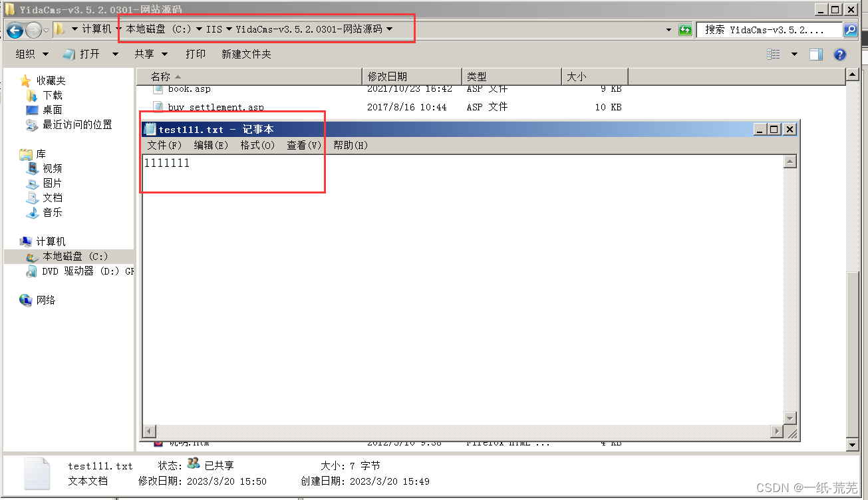
Task: Click the 打开 toolbar button
Action: 82,55
